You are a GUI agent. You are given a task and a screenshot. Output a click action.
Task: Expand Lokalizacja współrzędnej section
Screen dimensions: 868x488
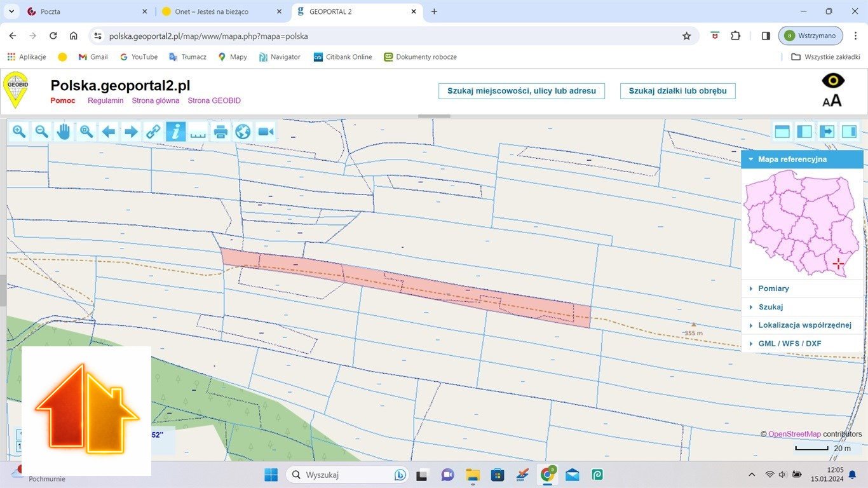click(802, 325)
